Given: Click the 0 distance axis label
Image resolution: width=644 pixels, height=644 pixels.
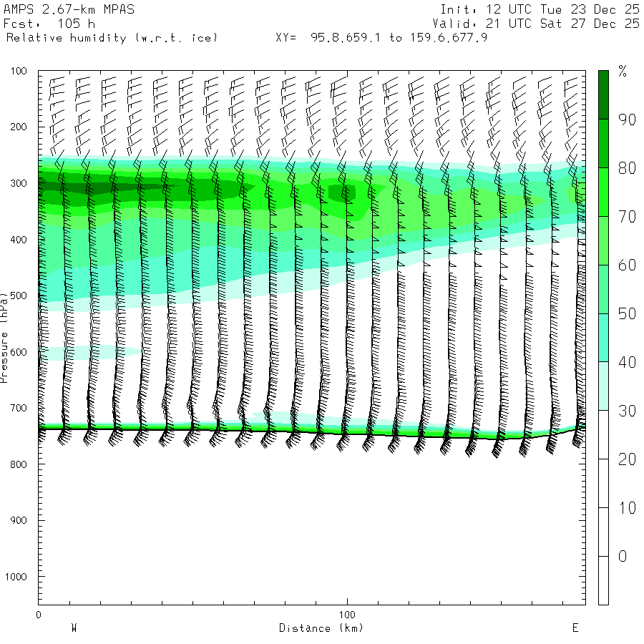Looking at the screenshot, I should click(39, 615).
